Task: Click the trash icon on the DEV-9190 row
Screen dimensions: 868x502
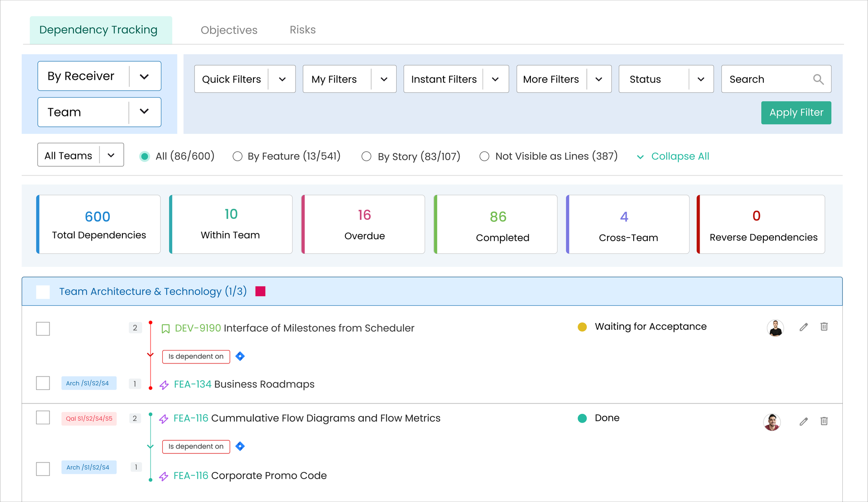Action: pos(824,327)
